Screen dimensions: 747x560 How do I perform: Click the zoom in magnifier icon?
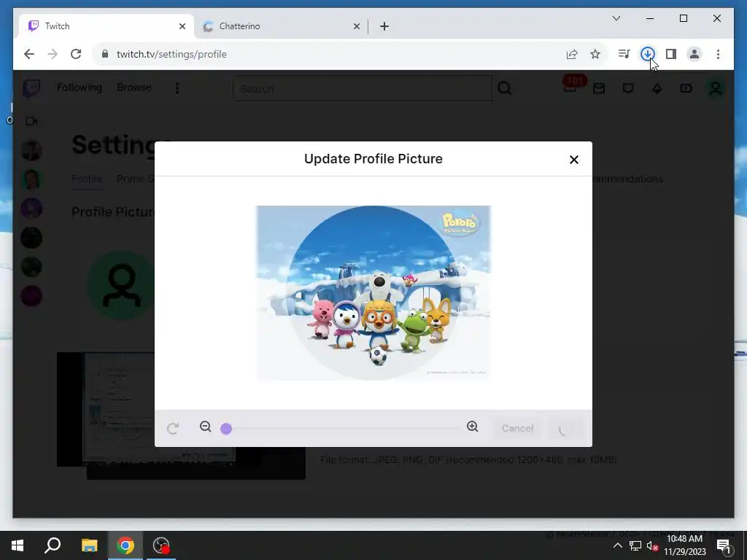(472, 427)
